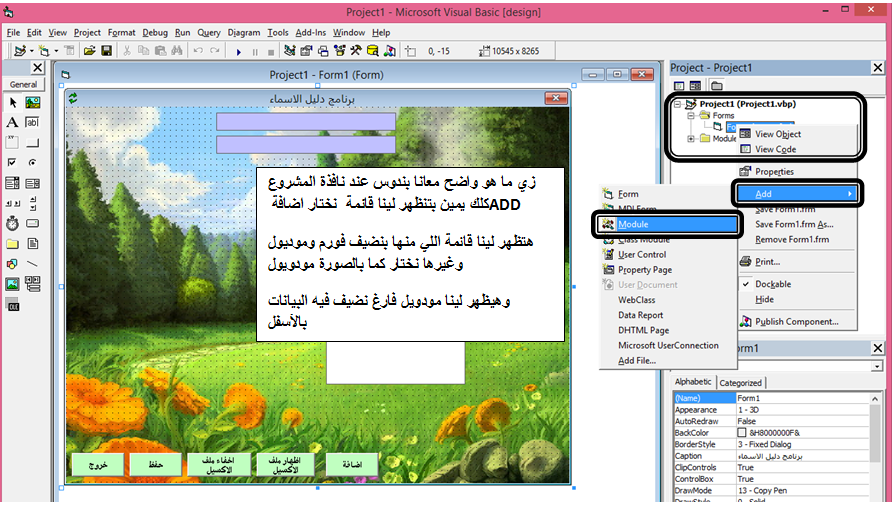
Task: Click Toggle Folders icon in Project panel
Action: (716, 86)
